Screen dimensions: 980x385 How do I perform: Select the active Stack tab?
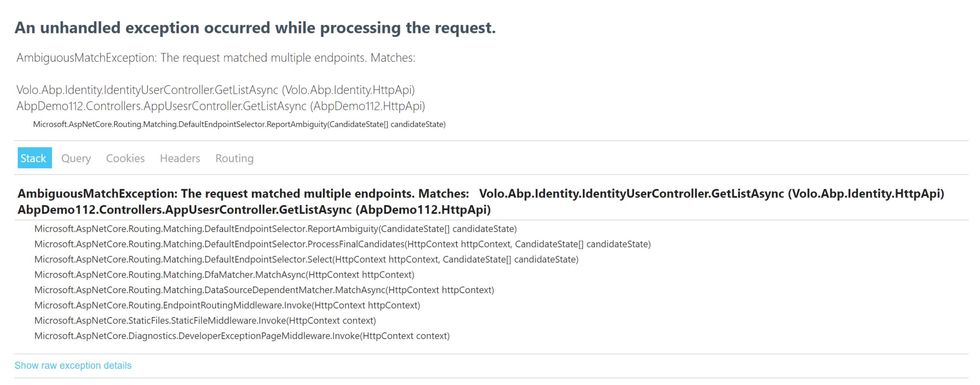34,158
